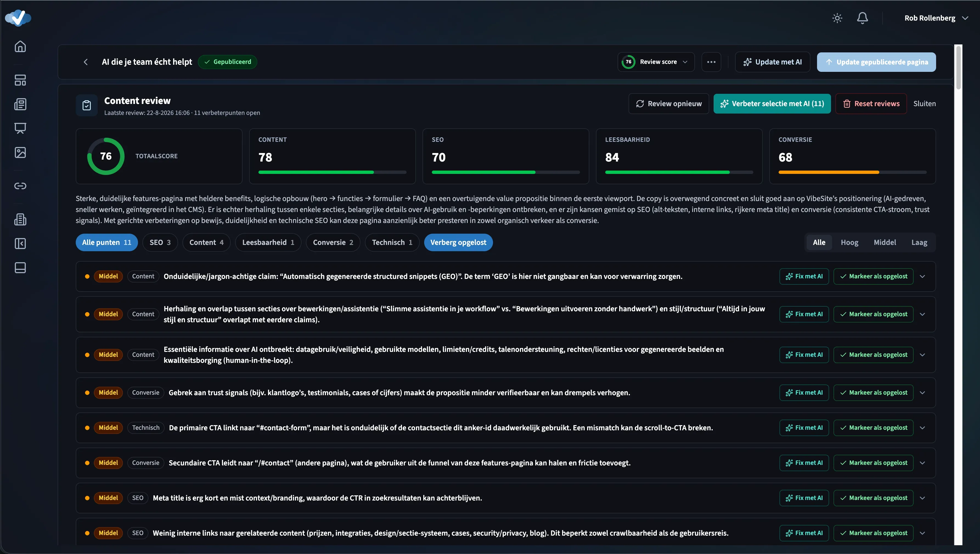Click the page vertical scrollbar

[x=958, y=68]
